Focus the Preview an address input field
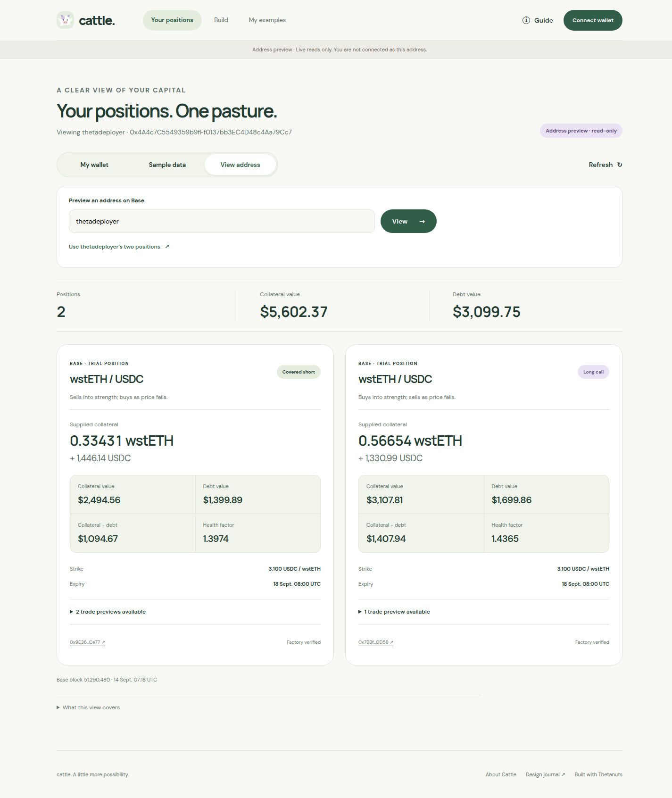This screenshot has height=798, width=672. pyautogui.click(x=222, y=221)
